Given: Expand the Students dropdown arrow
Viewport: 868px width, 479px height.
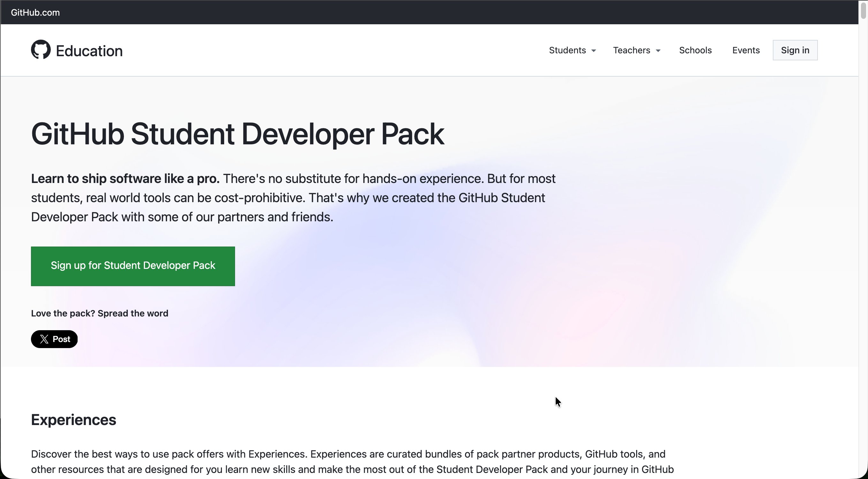Looking at the screenshot, I should click(x=594, y=51).
